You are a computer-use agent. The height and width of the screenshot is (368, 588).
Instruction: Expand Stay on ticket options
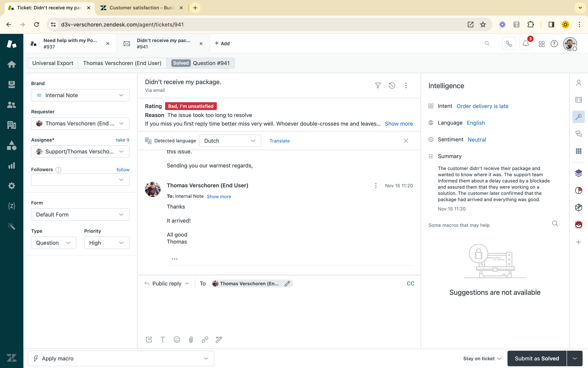[x=482, y=358]
